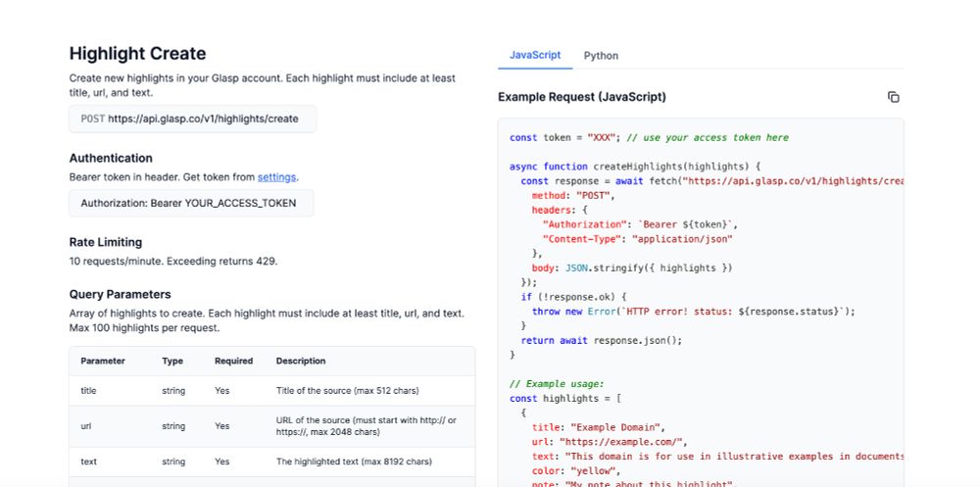This screenshot has height=487, width=980.
Task: Copy the example request code
Action: 893,97
